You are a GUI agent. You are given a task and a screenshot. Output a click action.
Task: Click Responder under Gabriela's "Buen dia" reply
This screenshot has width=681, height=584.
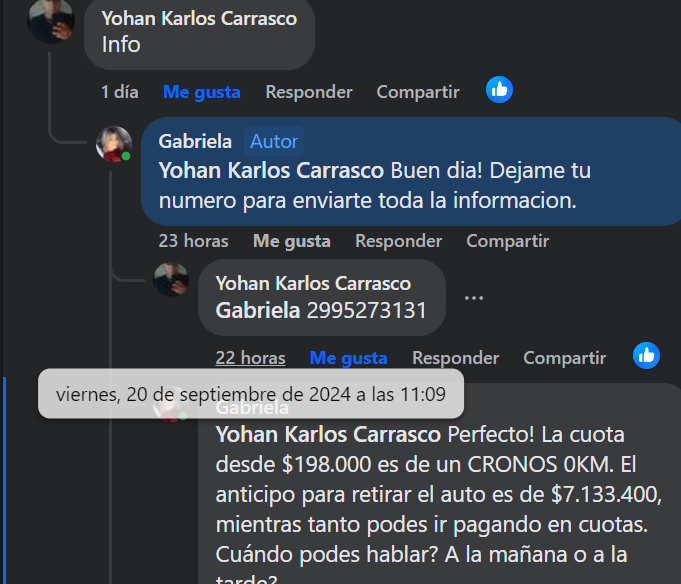coord(398,241)
